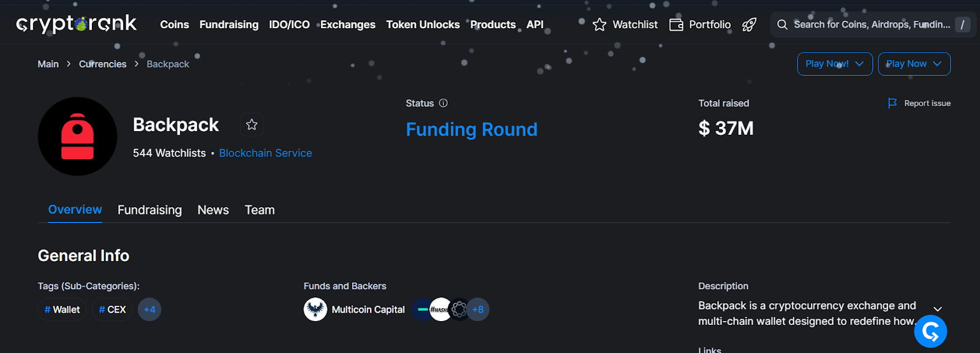Click the Backpack red logo image
Viewport: 980px width, 353px height.
click(x=78, y=137)
